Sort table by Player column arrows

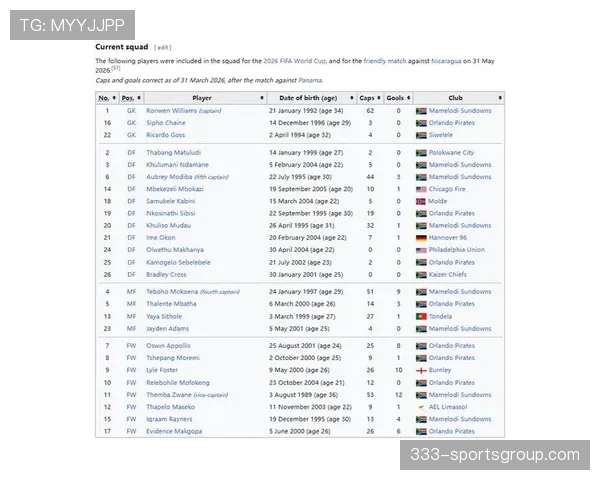point(262,98)
